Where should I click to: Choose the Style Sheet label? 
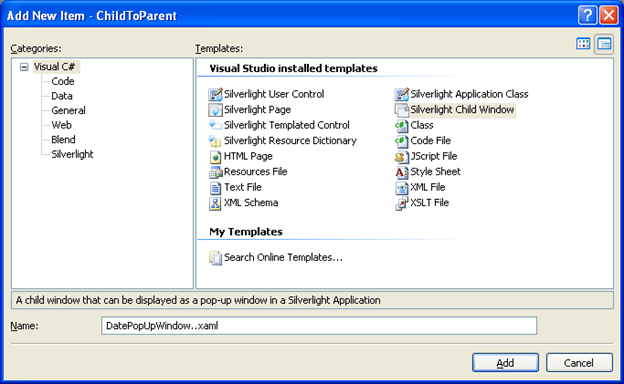pos(435,172)
